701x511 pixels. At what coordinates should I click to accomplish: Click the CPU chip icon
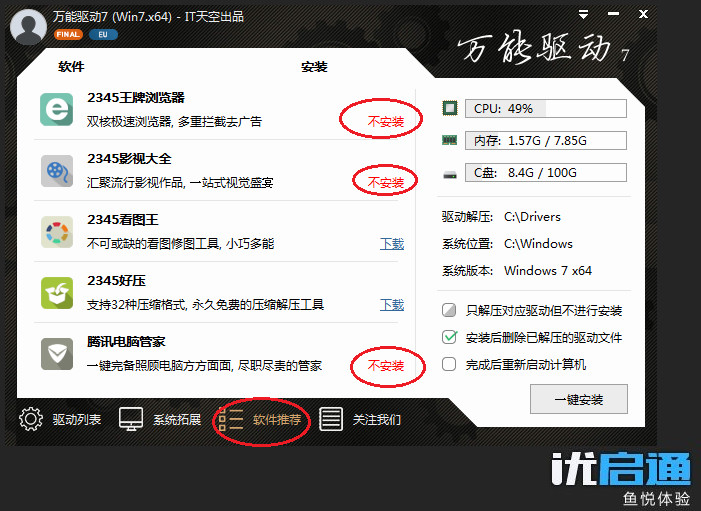click(450, 108)
